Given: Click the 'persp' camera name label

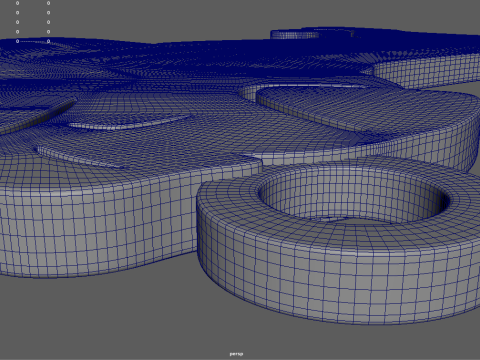Looking at the screenshot, I should pos(236,354).
